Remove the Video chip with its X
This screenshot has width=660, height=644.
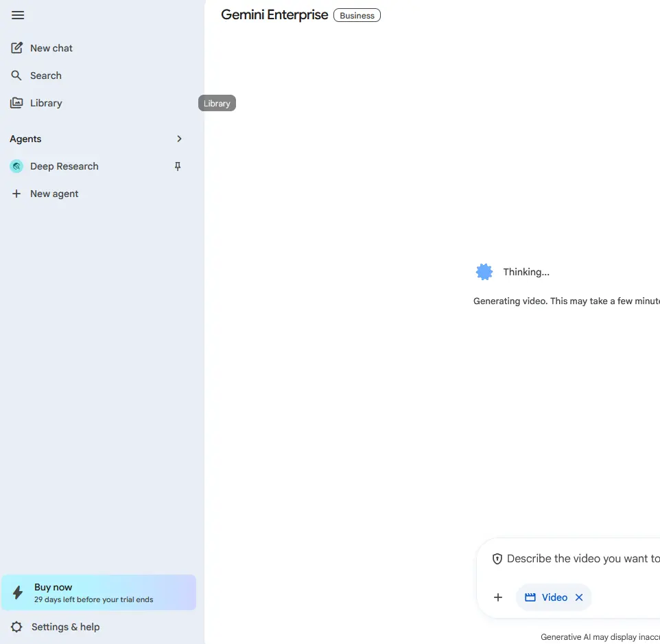tap(579, 597)
